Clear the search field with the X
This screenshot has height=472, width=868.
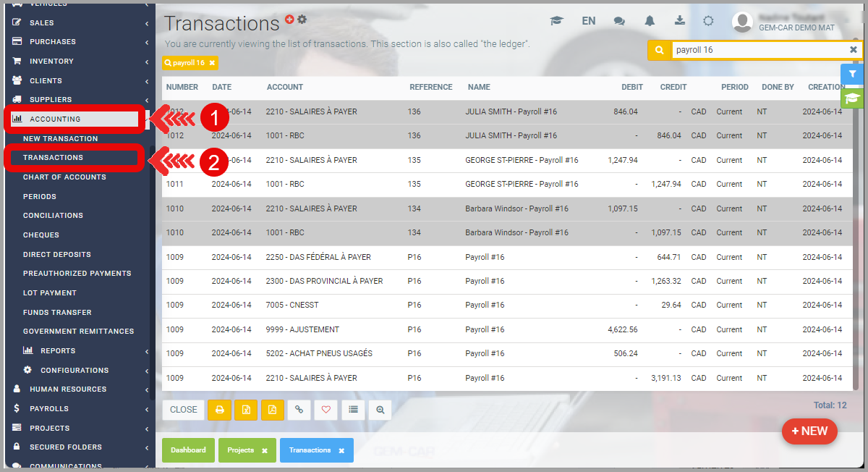[x=854, y=50]
